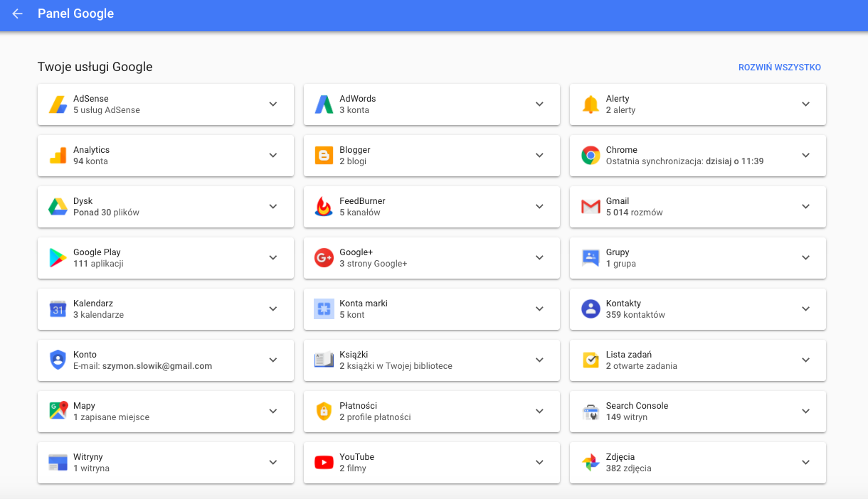Click the Konta marki icon
Screen dimensions: 868x499
324,309
